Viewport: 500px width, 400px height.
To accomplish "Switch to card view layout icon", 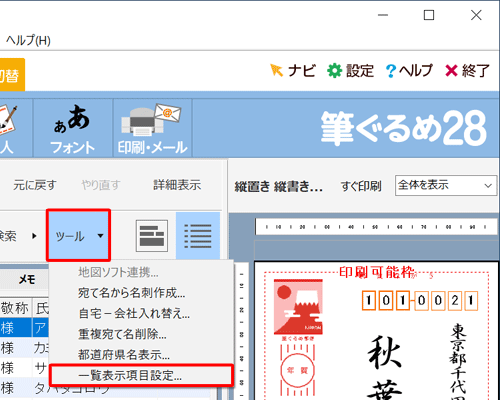I will (152, 236).
